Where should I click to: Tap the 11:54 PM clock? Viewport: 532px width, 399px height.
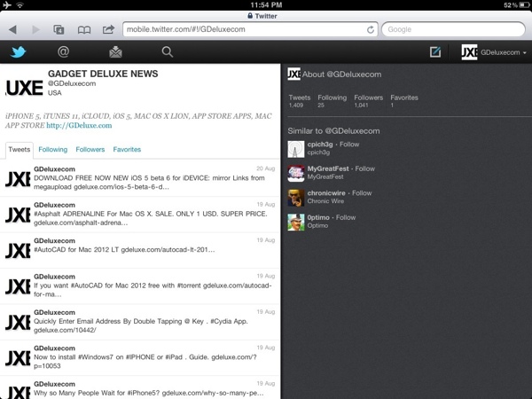point(266,5)
